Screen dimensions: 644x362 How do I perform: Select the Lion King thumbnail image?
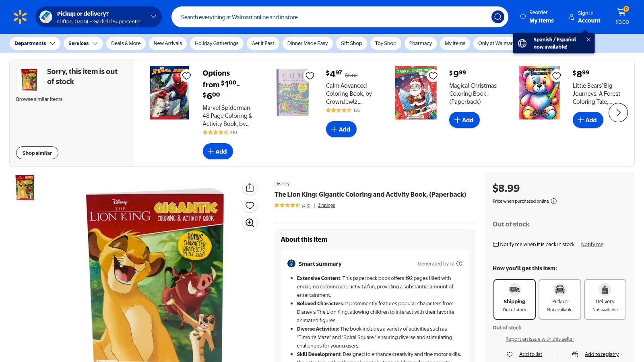pos(25,187)
